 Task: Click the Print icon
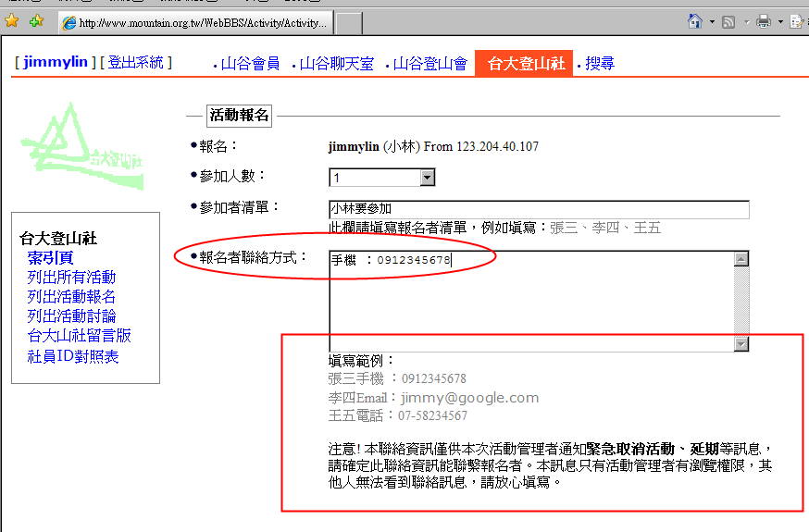763,21
